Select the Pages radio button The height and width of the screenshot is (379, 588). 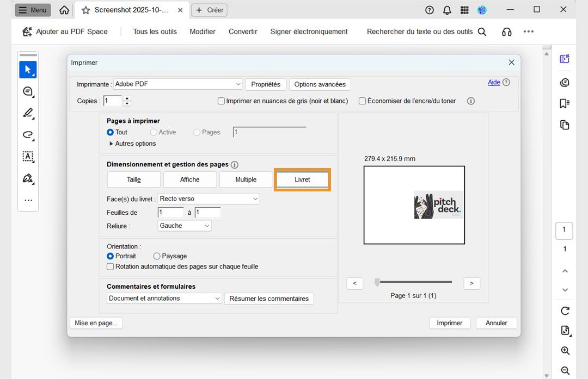coord(196,132)
